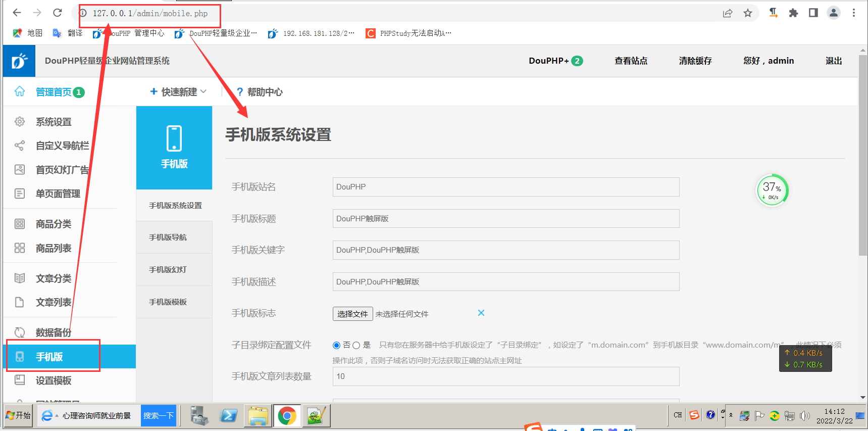Screen dimensions: 868x431
Task: Open the 192.168.181.128 bookmark
Action: click(311, 33)
